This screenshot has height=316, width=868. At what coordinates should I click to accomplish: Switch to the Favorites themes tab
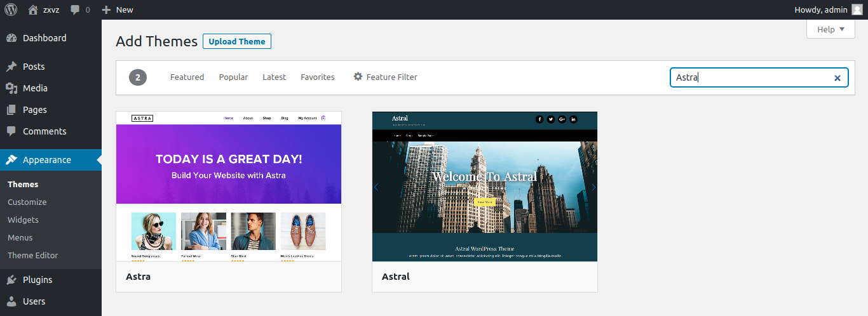point(318,77)
